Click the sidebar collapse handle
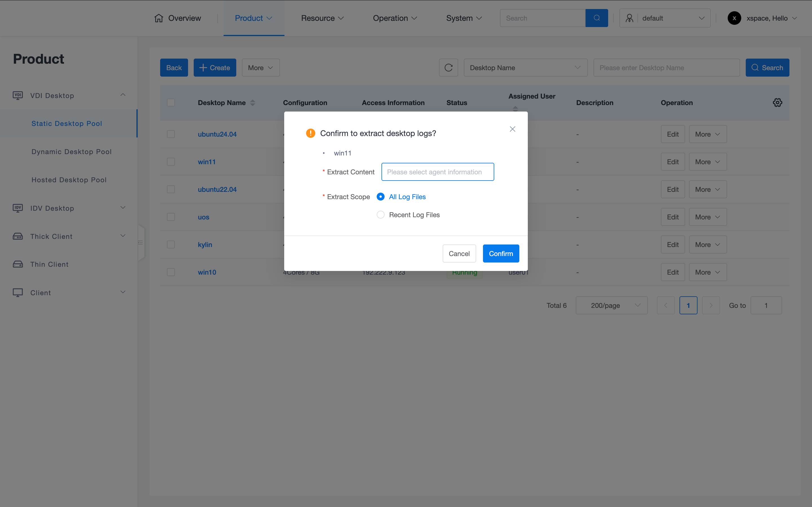The height and width of the screenshot is (507, 812). 141,243
